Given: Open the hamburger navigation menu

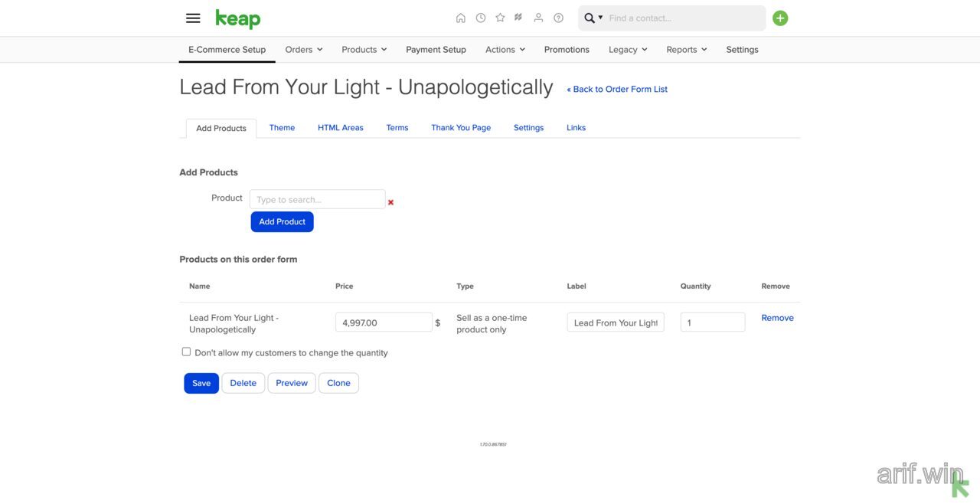Looking at the screenshot, I should pos(191,17).
